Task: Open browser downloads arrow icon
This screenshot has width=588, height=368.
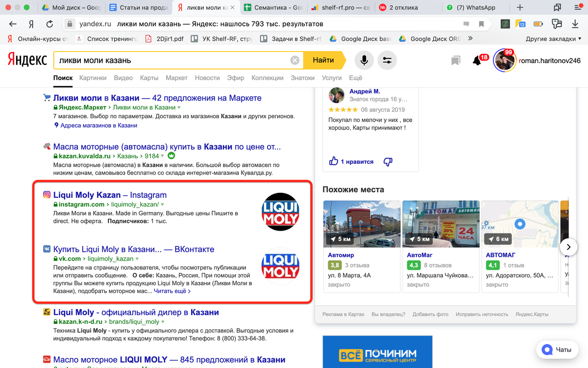Action: [575, 24]
